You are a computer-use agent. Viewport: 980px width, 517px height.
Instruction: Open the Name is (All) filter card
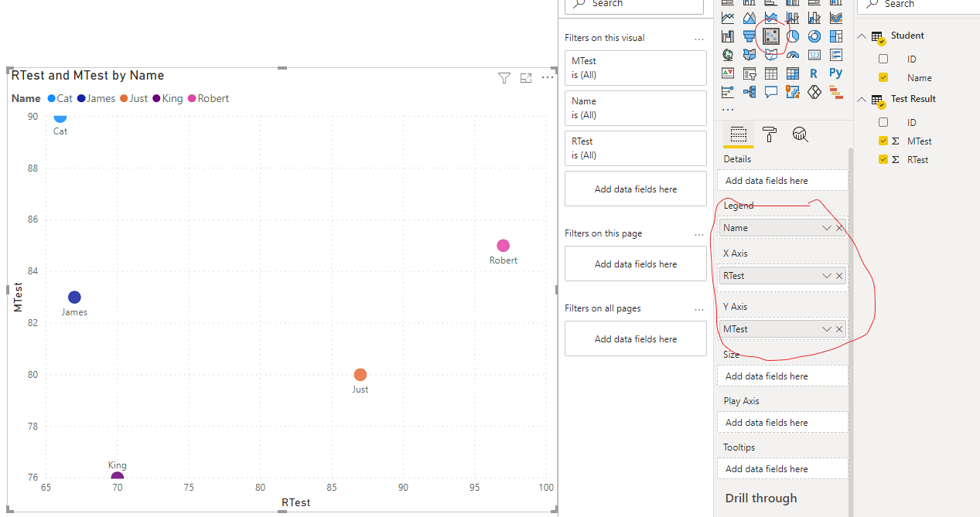pos(636,108)
